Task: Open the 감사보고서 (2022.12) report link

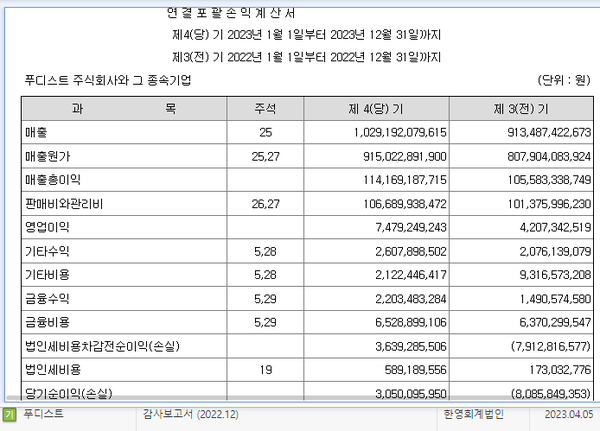Action: pyautogui.click(x=191, y=415)
